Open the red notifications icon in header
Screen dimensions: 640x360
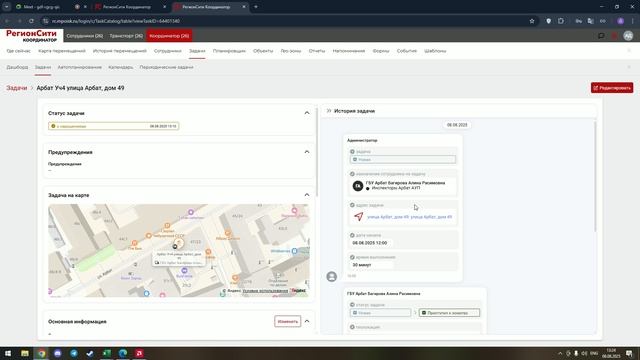coord(614,36)
